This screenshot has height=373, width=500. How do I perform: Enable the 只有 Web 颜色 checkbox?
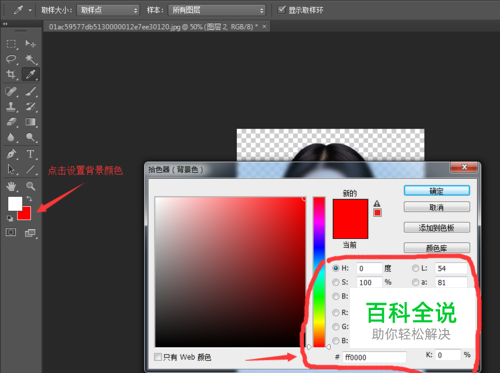(x=158, y=357)
